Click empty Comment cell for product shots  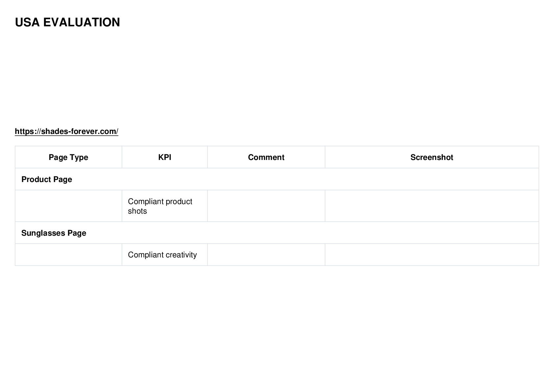266,206
